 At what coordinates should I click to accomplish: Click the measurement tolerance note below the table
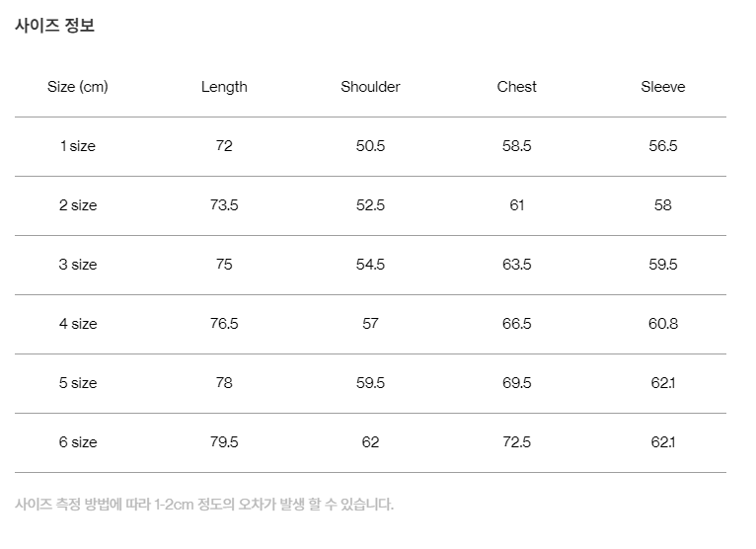[204, 505]
